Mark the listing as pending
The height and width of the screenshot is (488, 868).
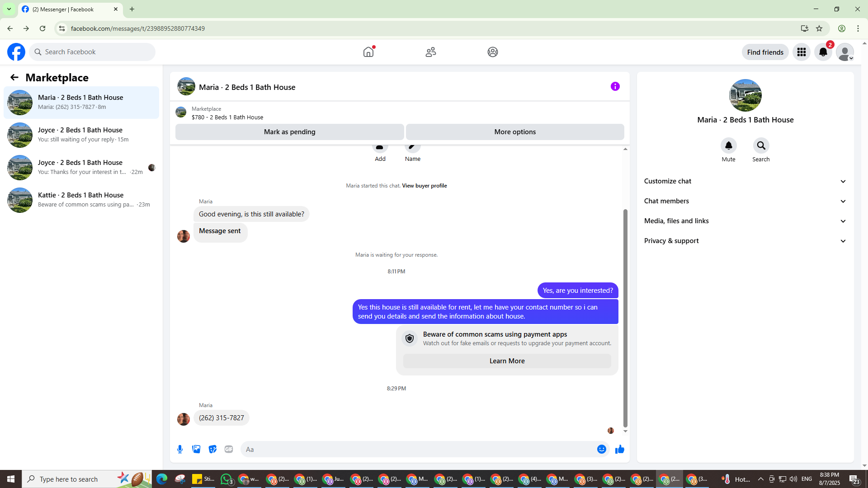point(289,132)
